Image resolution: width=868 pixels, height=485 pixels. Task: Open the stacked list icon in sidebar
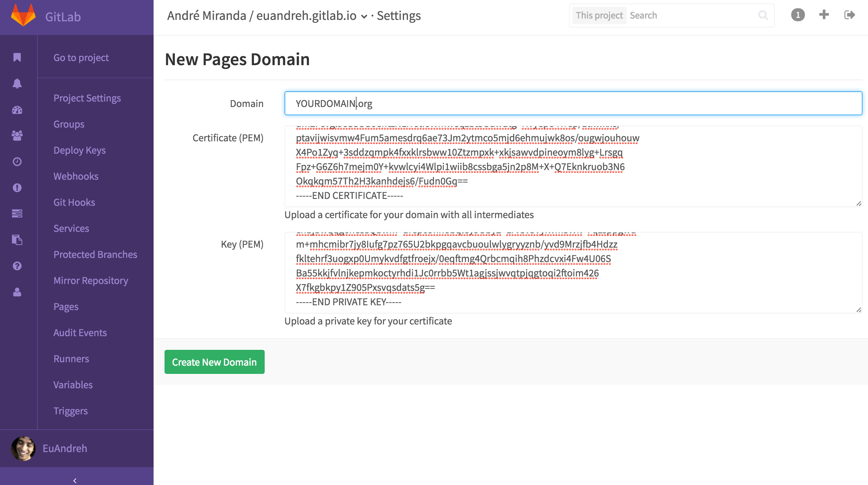point(17,213)
